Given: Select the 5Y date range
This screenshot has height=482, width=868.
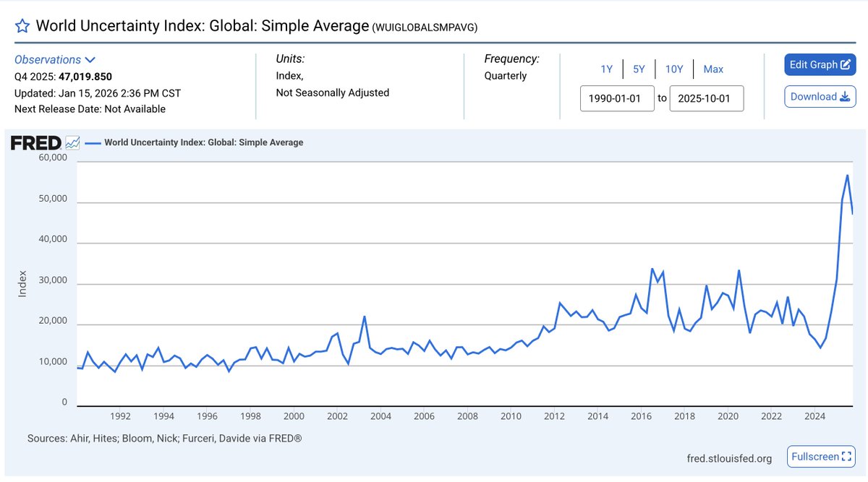Looking at the screenshot, I should tap(639, 69).
